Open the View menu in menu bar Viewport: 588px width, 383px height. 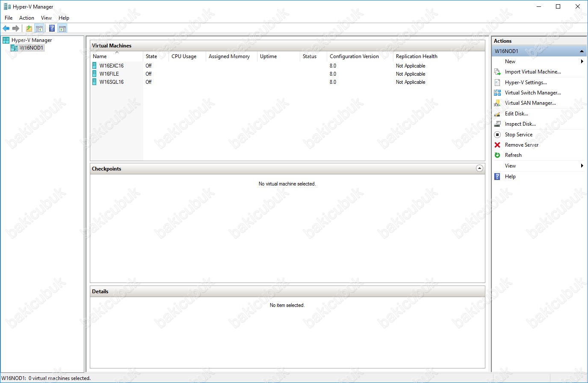click(x=46, y=18)
